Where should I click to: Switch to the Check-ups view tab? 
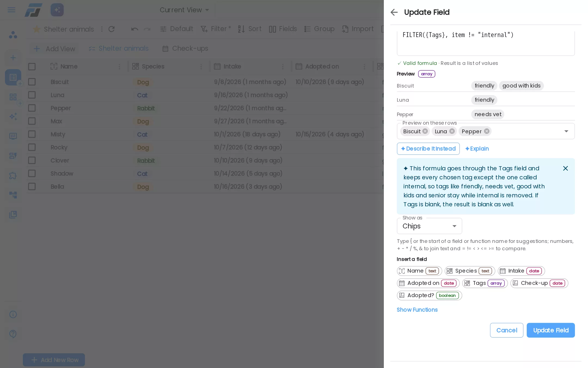coord(185,49)
